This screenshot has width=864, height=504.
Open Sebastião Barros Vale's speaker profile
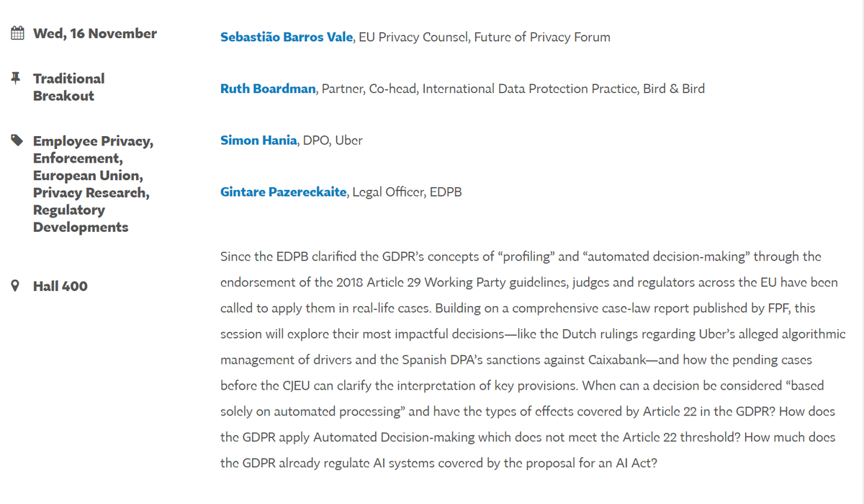coord(287,37)
